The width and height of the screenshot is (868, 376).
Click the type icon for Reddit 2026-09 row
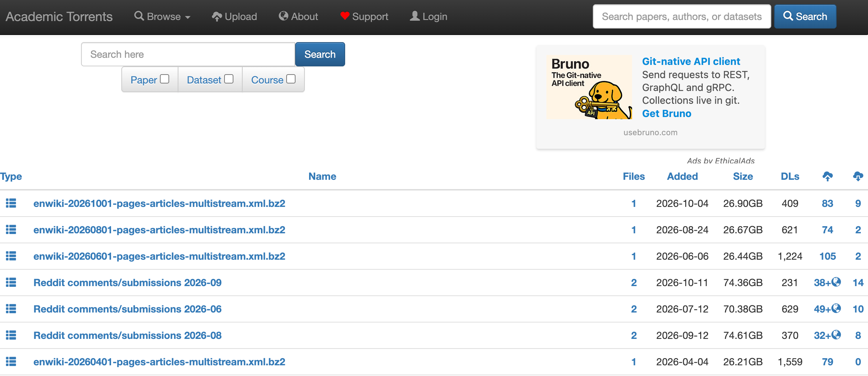[x=11, y=283]
